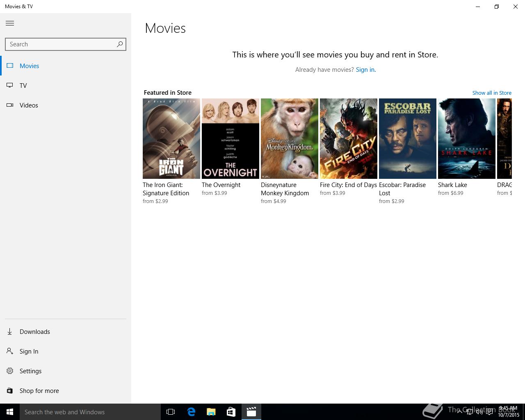Viewport: 525px width, 420px height.
Task: Click The Overnight title text
Action: (221, 185)
